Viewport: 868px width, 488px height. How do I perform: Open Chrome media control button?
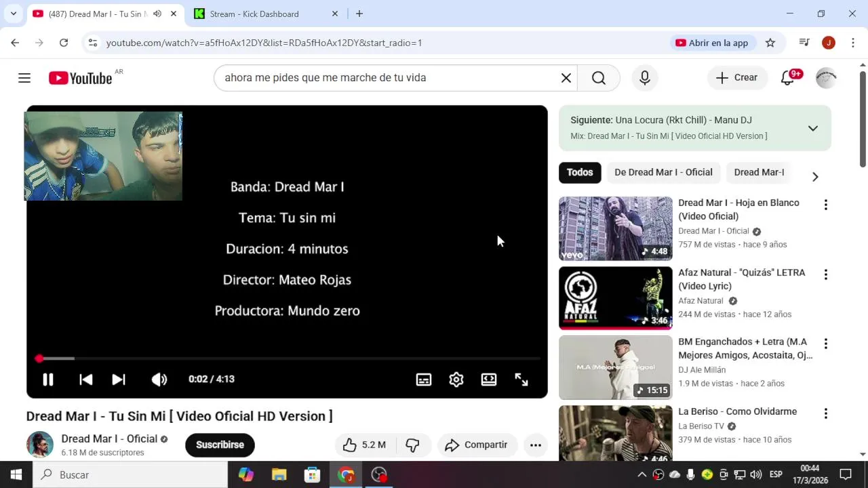click(804, 43)
